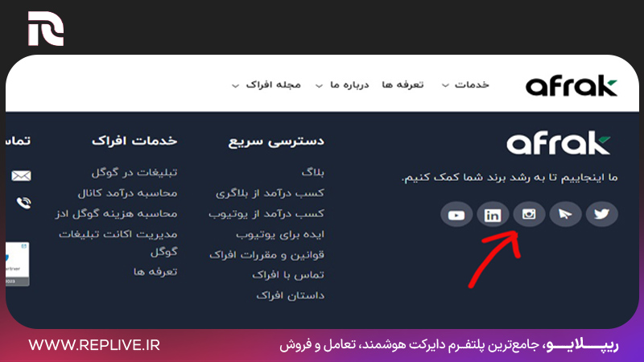Open the درباره ما menu item
Viewport: 644px width, 362px height.
[349, 84]
